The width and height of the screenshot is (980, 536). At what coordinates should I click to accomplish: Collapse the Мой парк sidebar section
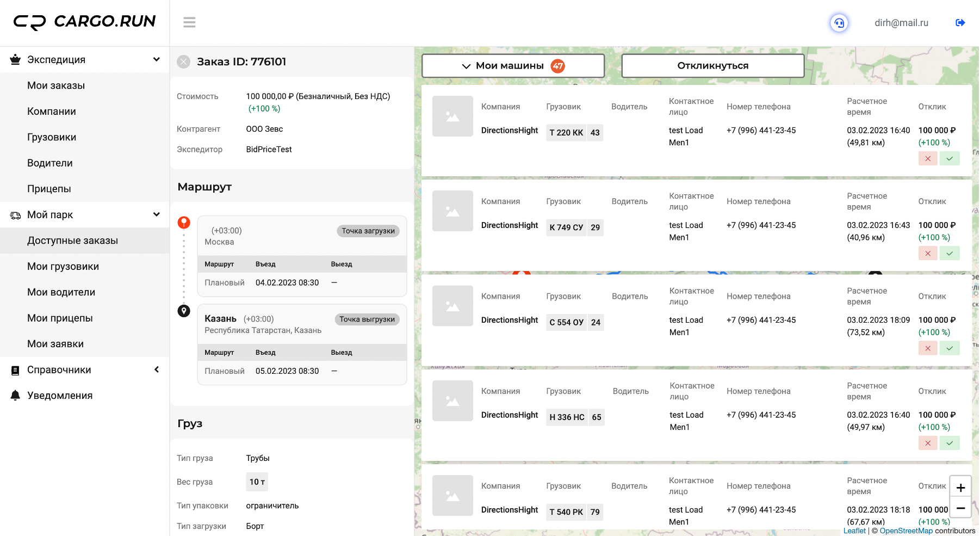(156, 215)
